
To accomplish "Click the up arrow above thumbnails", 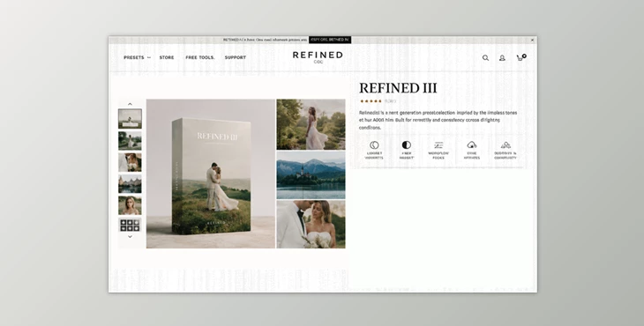I will 130,104.
